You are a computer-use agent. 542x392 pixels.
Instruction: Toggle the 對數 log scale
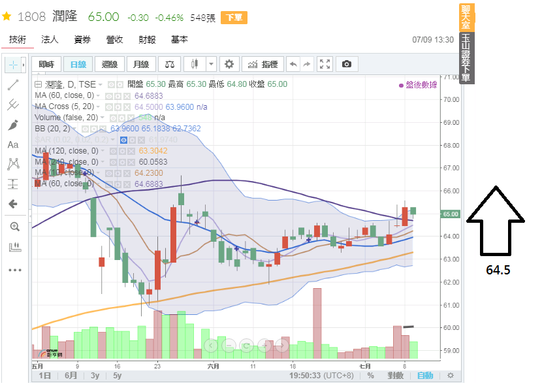pos(396,376)
